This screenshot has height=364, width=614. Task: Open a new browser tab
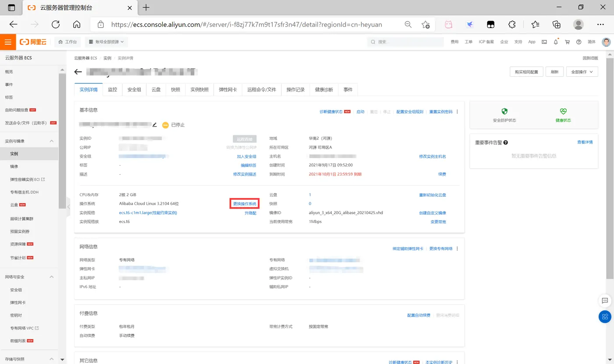[146, 7]
